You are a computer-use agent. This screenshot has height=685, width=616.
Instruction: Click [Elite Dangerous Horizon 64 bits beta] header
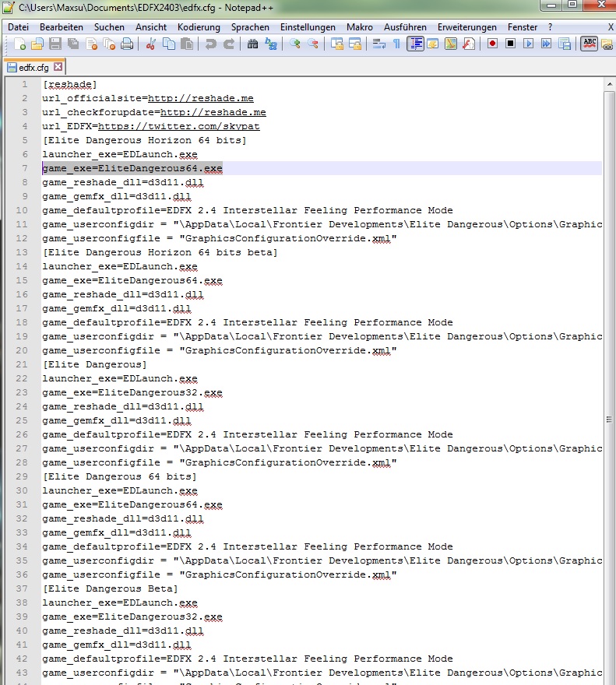[x=160, y=252]
